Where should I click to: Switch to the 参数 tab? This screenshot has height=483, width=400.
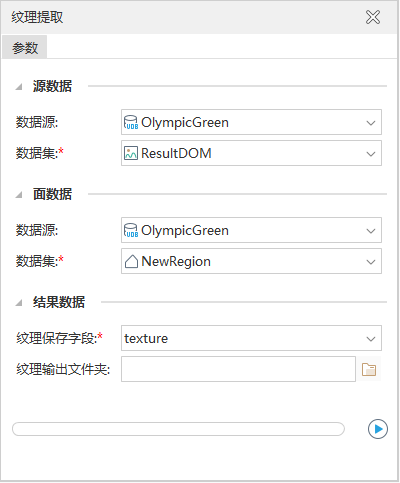click(25, 47)
